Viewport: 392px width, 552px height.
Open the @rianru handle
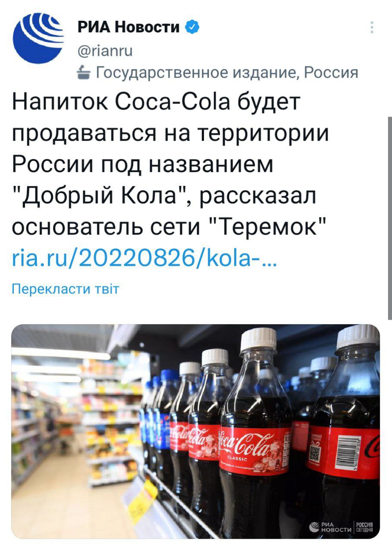coord(105,51)
